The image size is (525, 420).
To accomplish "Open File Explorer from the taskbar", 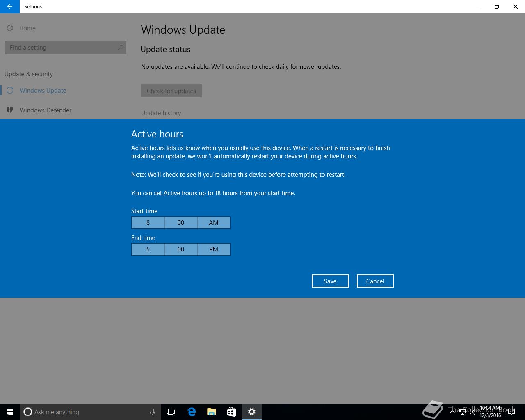I will (212, 412).
